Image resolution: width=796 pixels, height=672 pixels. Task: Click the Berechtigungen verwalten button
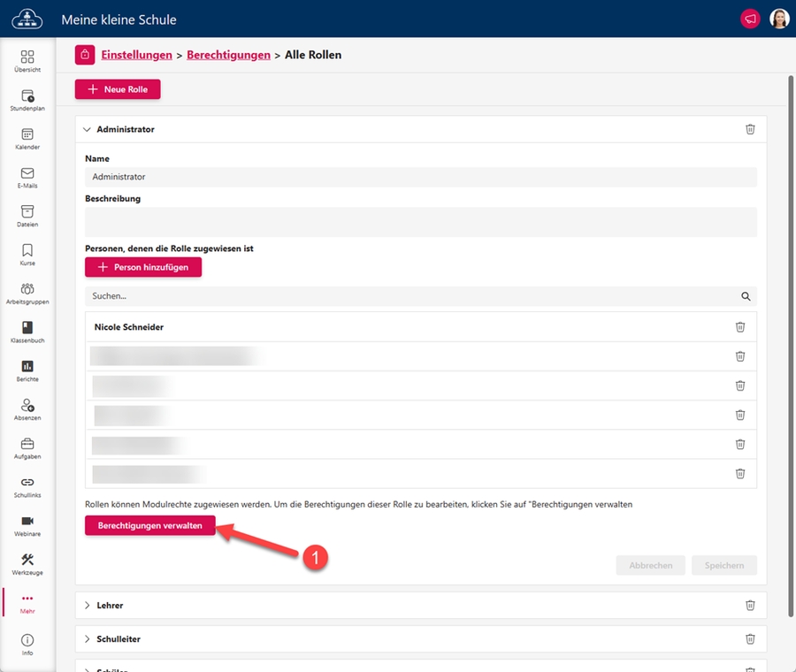coord(149,525)
